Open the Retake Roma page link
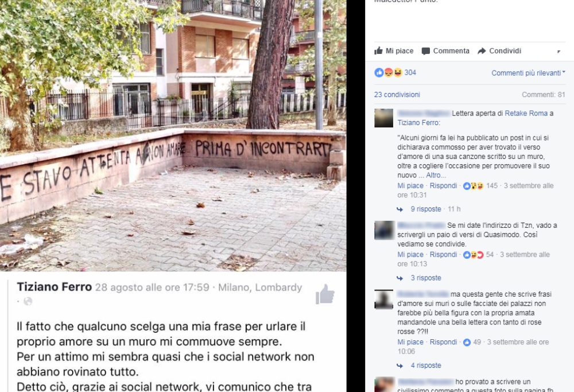This screenshot has width=574, height=392. coord(526,114)
